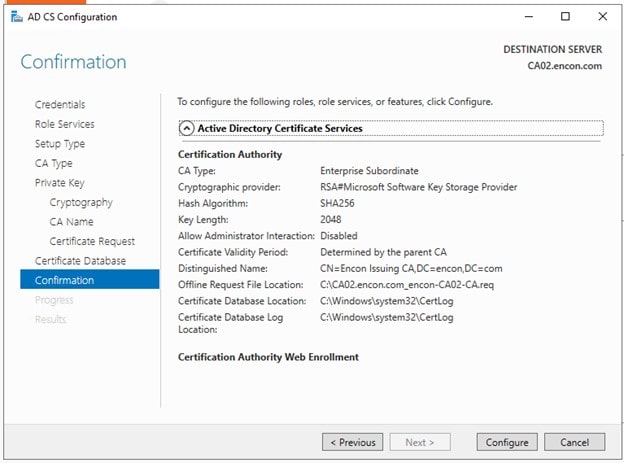Open the CA Name sub-step
624x463 pixels.
tap(71, 222)
